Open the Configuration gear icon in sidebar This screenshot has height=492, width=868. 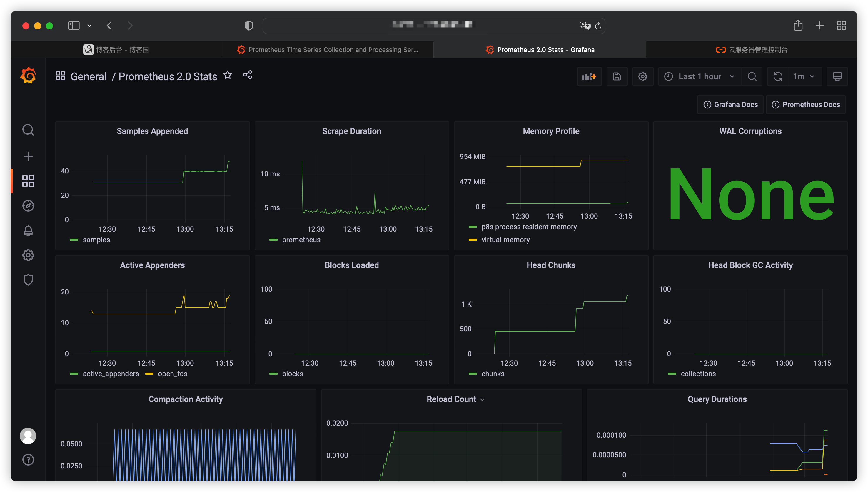(28, 255)
